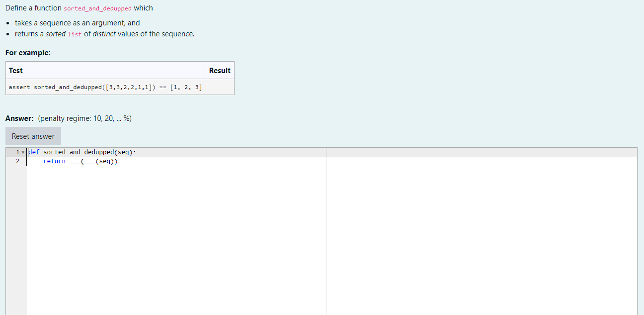Click the Test column header of the example table
The width and height of the screenshot is (644, 315).
coord(15,70)
